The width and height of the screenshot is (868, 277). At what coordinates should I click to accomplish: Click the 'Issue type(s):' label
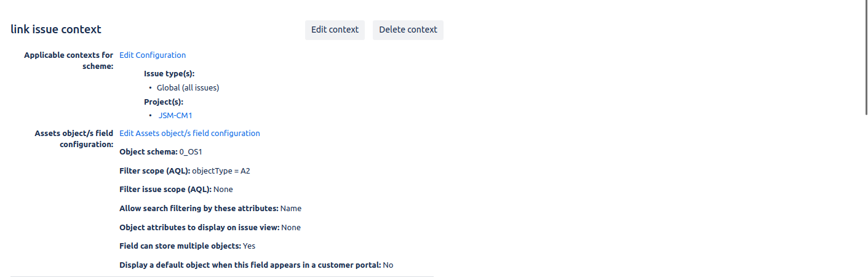[x=169, y=73]
